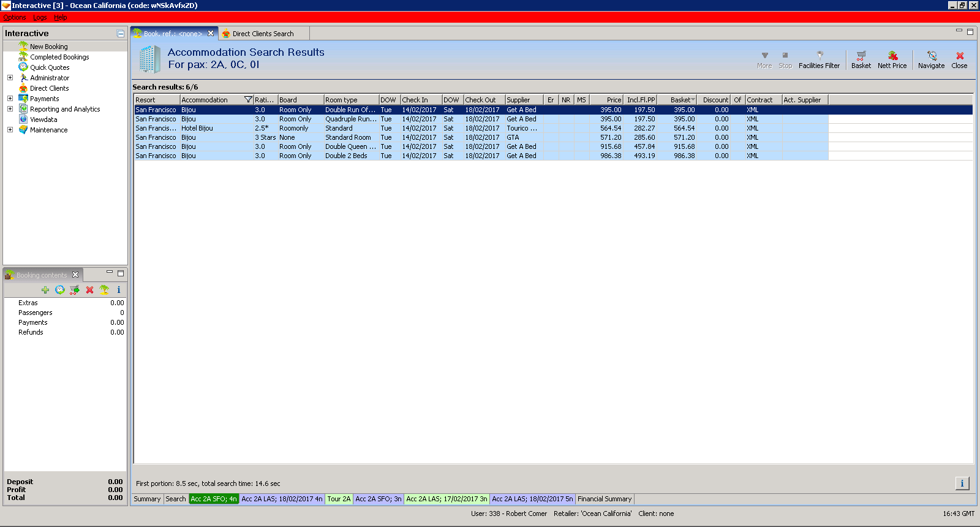Click the Nett Price toolbar icon
This screenshot has height=527, width=980.
coord(892,59)
